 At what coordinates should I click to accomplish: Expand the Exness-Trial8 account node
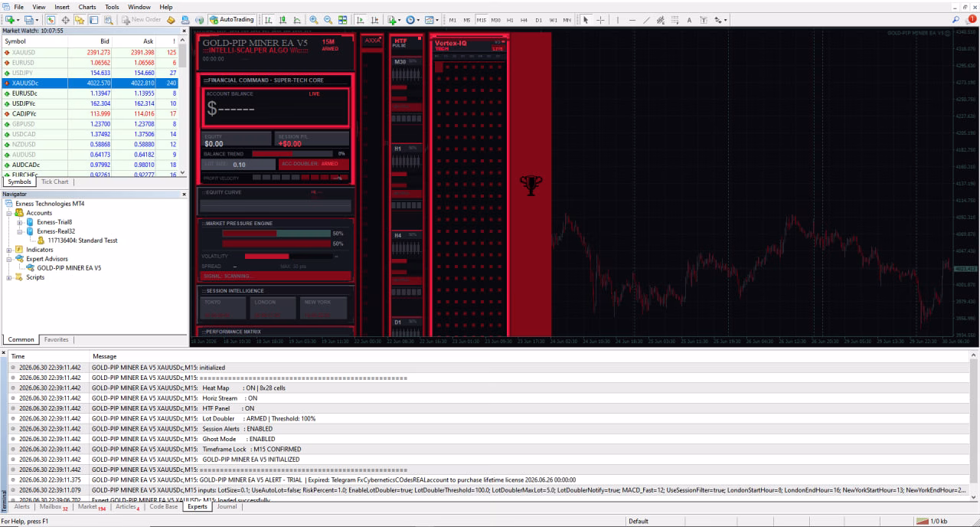20,222
